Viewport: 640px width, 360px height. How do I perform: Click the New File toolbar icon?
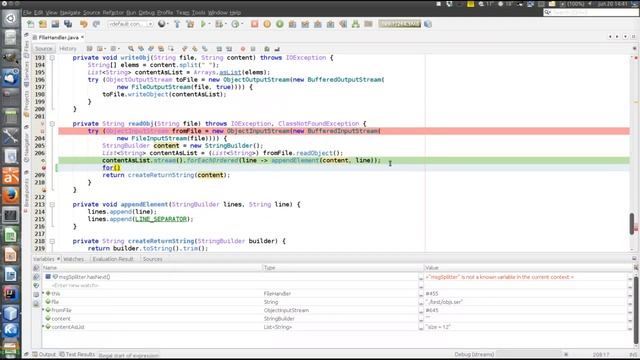(31, 24)
